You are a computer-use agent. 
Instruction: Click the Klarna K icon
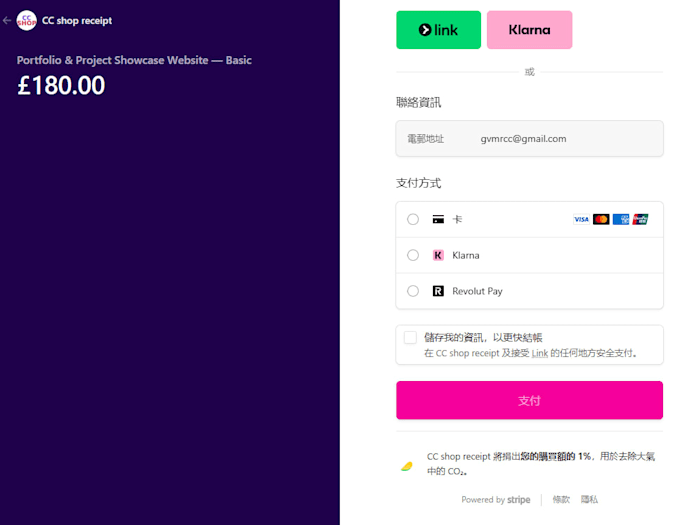click(438, 255)
